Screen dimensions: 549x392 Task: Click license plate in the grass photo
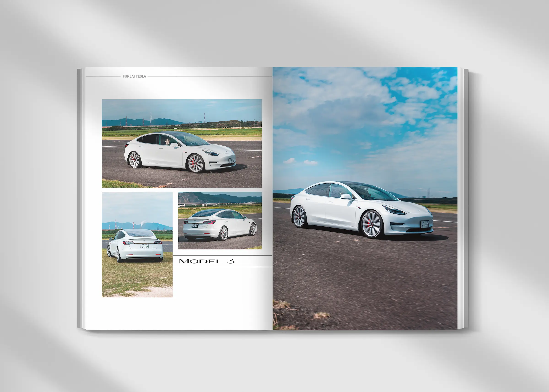(x=145, y=246)
